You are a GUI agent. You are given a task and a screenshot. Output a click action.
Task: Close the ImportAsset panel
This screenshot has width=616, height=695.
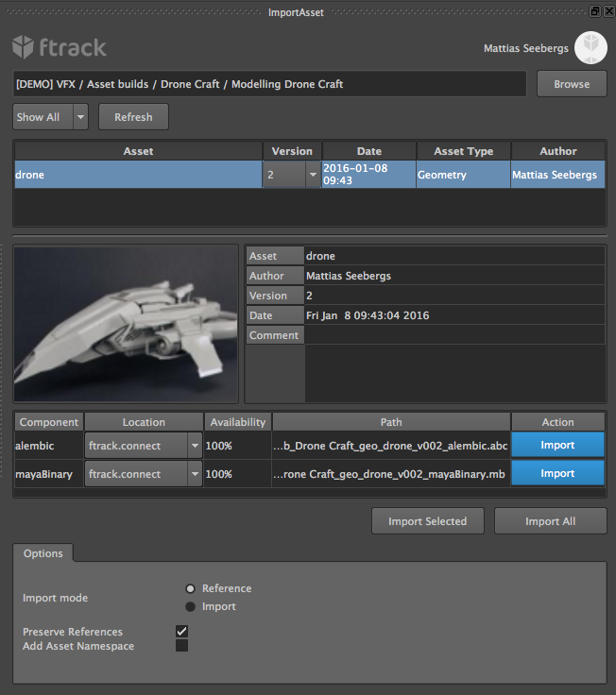pyautogui.click(x=609, y=11)
